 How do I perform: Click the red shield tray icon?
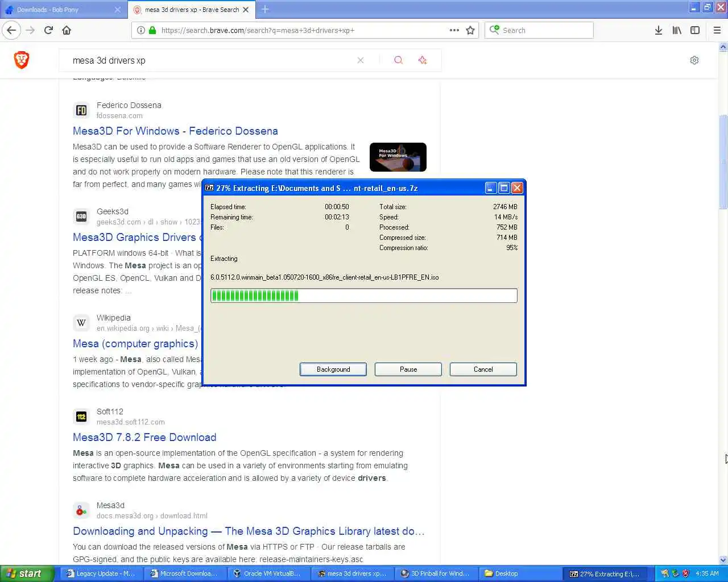[x=685, y=573]
